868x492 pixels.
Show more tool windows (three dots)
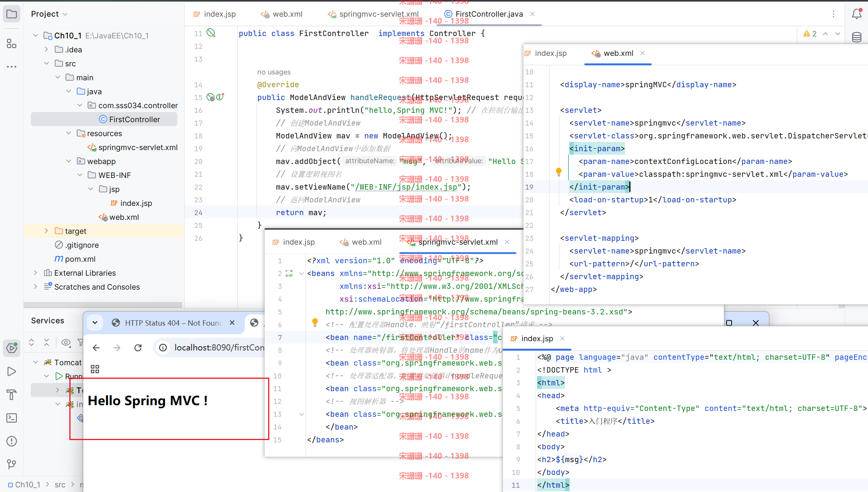(12, 67)
